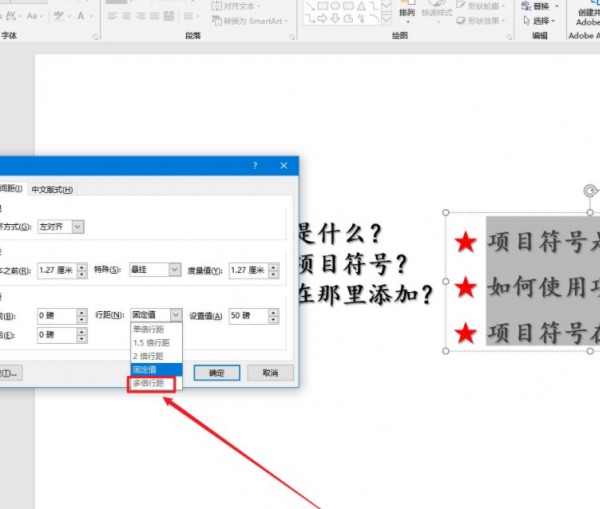The image size is (600, 509).
Task: Click 转换为 SmartArt in ribbon
Action: (x=253, y=20)
